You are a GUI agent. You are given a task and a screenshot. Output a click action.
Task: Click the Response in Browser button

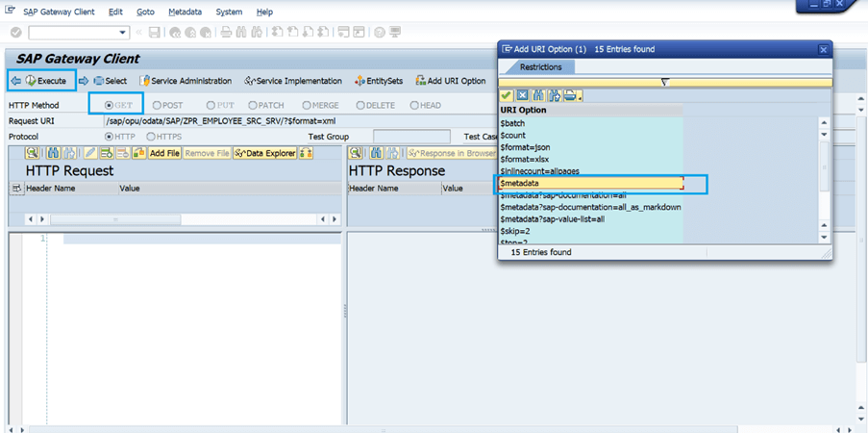point(453,152)
